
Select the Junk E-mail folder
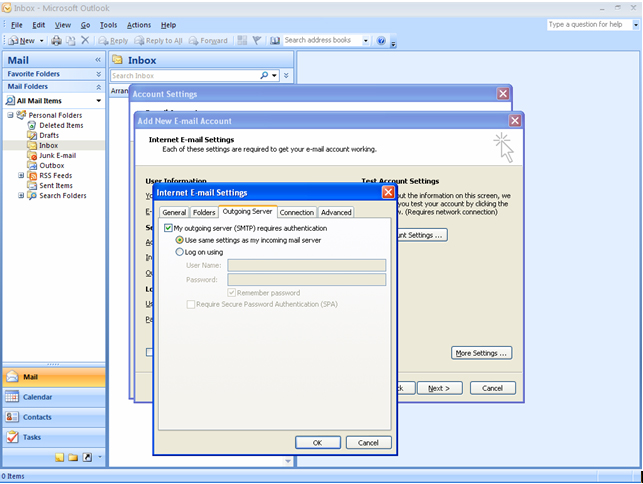point(58,155)
